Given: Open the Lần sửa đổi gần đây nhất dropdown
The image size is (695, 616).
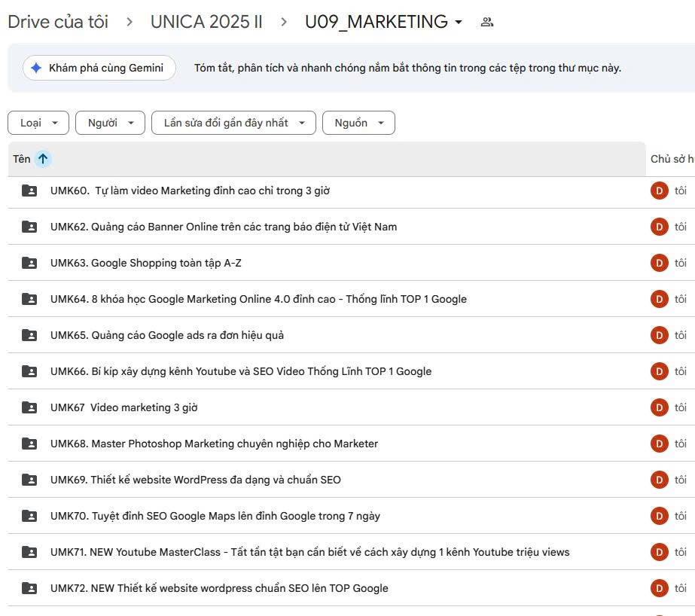Looking at the screenshot, I should [x=233, y=123].
